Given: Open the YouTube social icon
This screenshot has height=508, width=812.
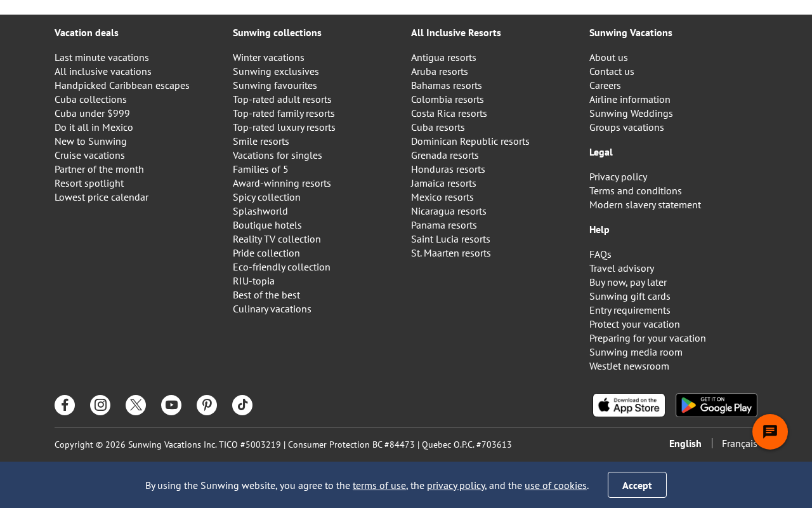Looking at the screenshot, I should [x=171, y=405].
